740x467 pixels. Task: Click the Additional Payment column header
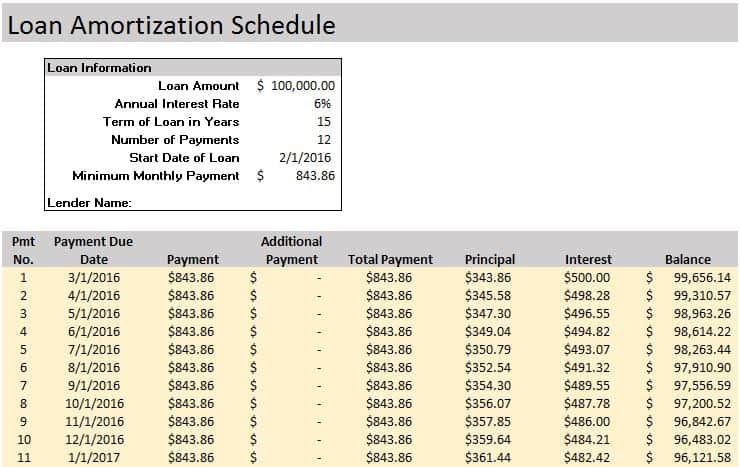pos(291,250)
